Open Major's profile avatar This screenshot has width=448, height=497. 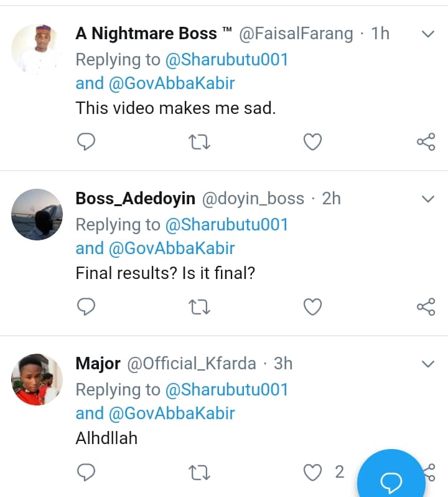click(x=38, y=379)
